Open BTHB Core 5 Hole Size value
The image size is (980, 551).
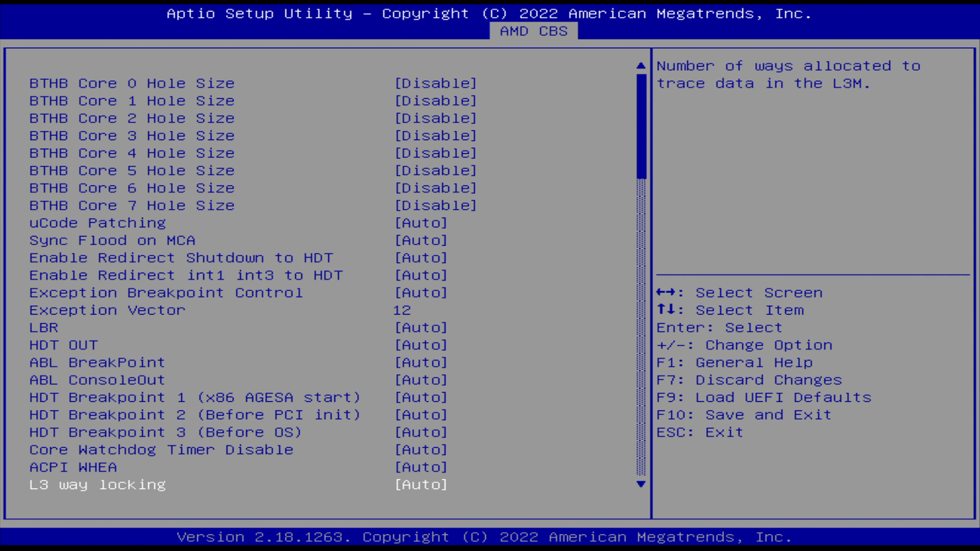point(436,171)
